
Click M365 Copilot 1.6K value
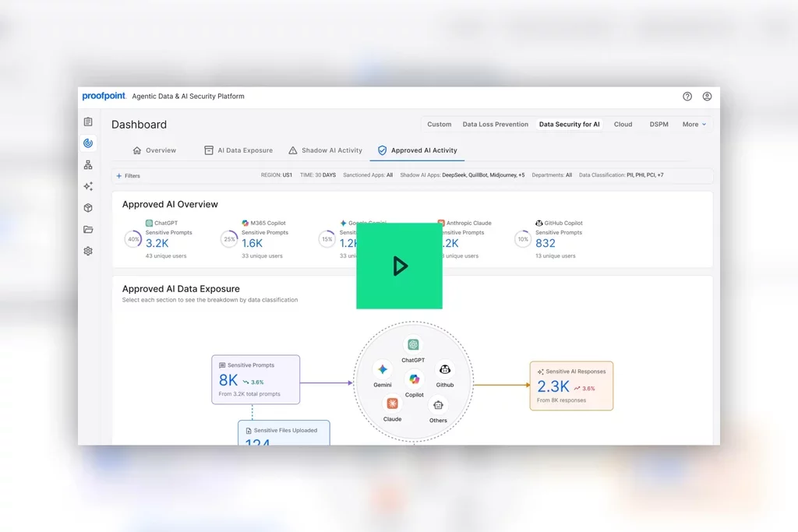tap(252, 244)
